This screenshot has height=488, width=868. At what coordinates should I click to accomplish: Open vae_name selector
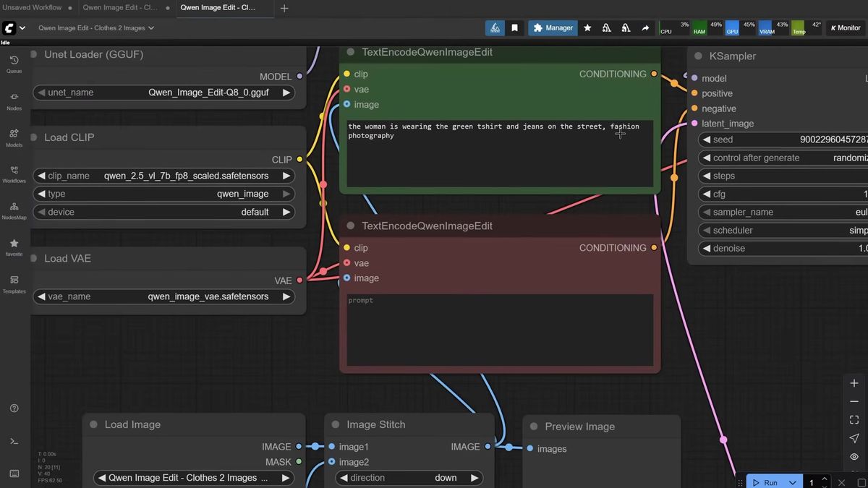(164, 296)
